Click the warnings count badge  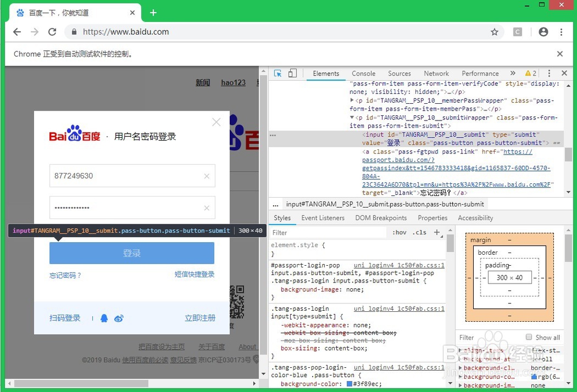coord(531,73)
